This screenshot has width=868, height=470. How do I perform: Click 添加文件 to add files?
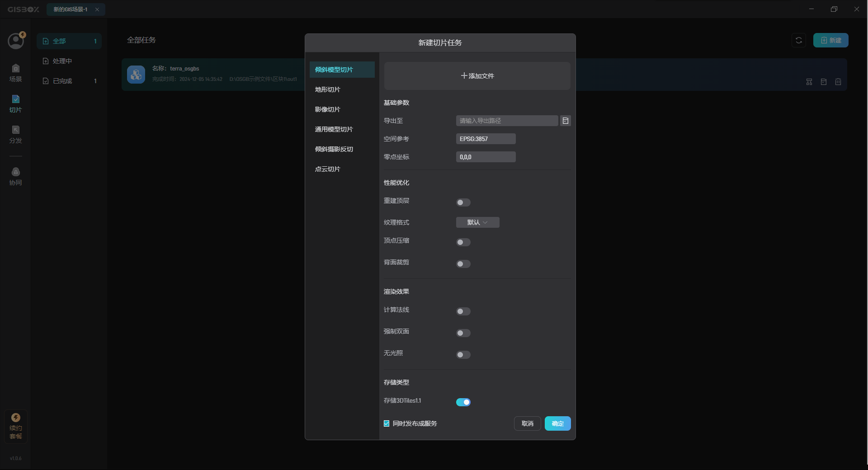tap(476, 76)
